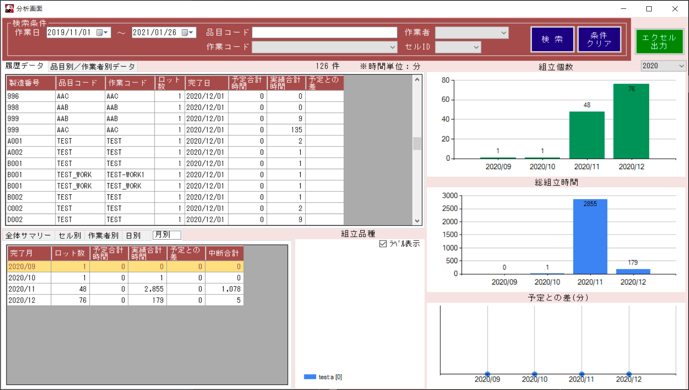Select the 作業者別 summary tab
The width and height of the screenshot is (689, 390).
point(103,235)
